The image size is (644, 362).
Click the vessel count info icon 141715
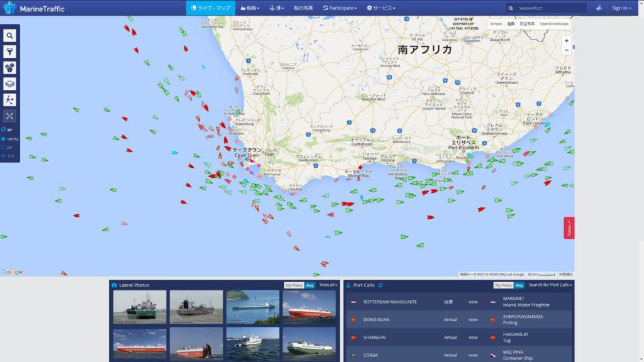coord(3,139)
